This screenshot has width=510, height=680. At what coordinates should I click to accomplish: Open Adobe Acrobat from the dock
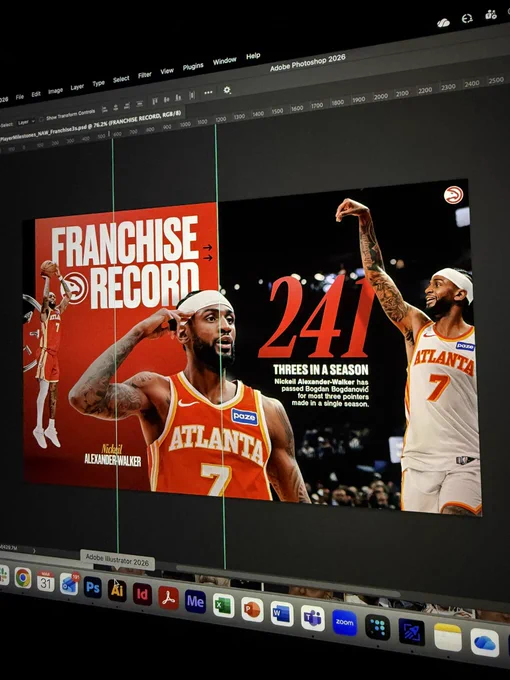168,598
